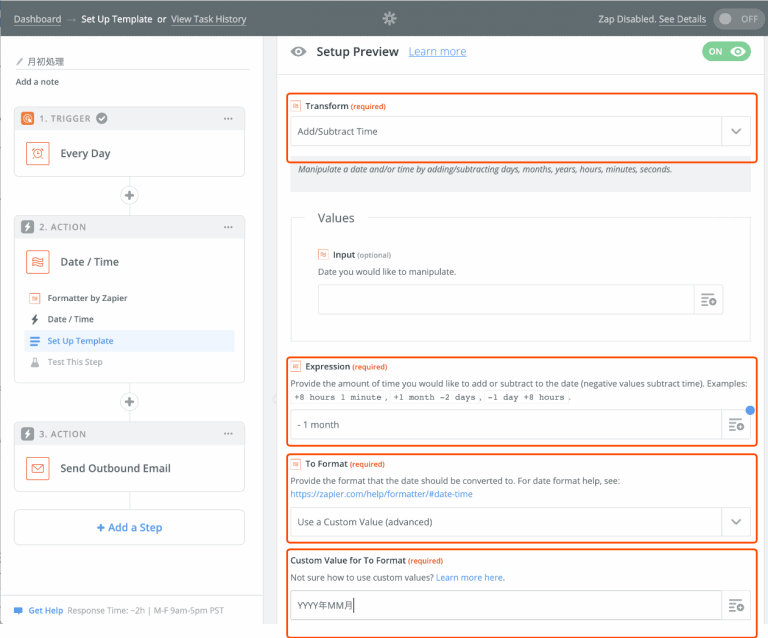Click the Date / Time formatter icon
Viewport: 768px width, 638px height.
point(38,262)
